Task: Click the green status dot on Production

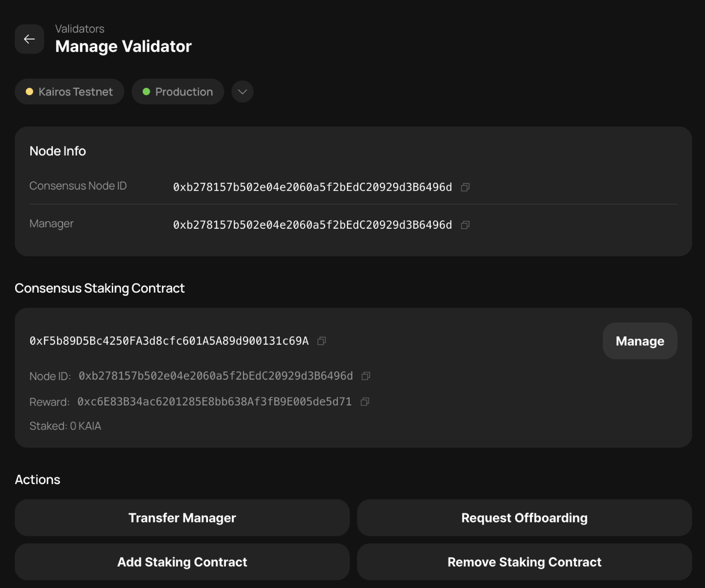Action: [147, 91]
